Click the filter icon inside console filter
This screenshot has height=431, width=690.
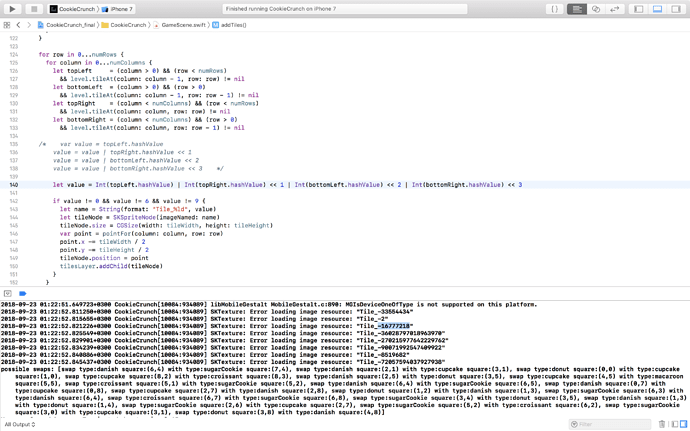[574, 424]
